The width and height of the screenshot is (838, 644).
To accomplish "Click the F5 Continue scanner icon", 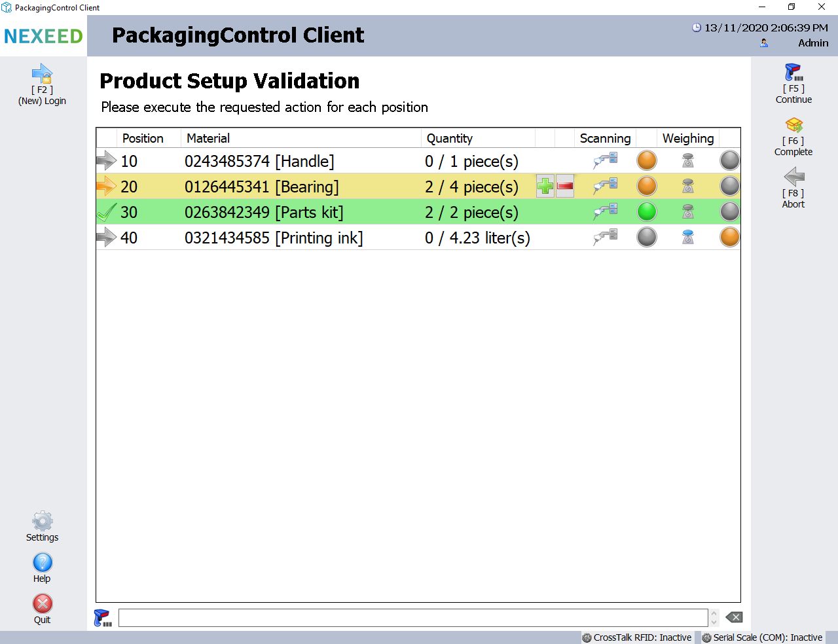I will pos(793,73).
